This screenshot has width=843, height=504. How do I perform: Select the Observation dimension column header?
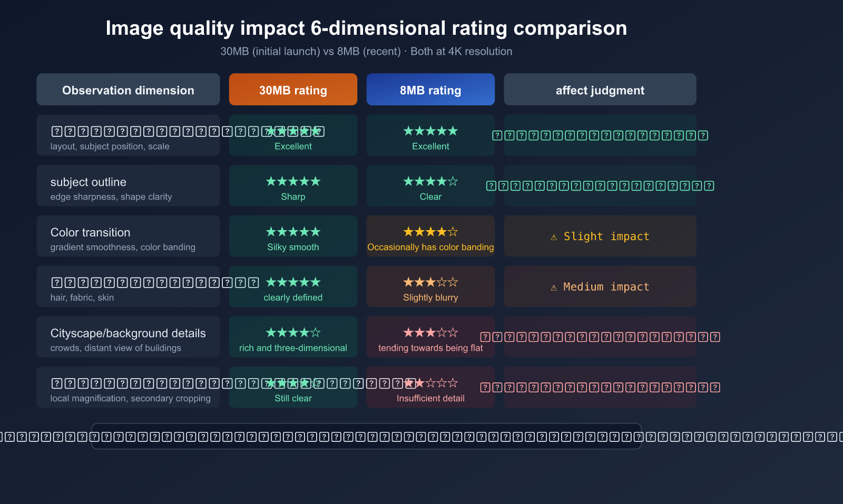tap(128, 90)
